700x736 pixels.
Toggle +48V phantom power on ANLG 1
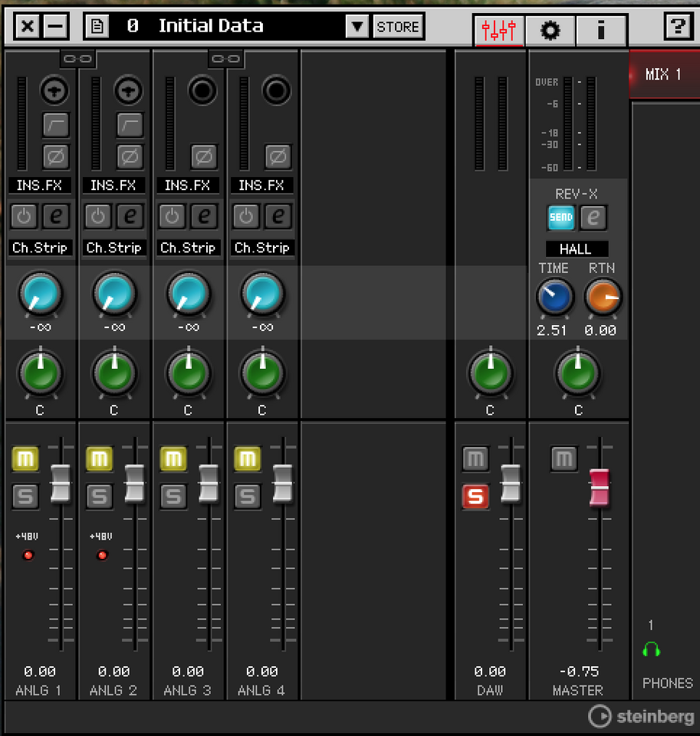[28, 555]
